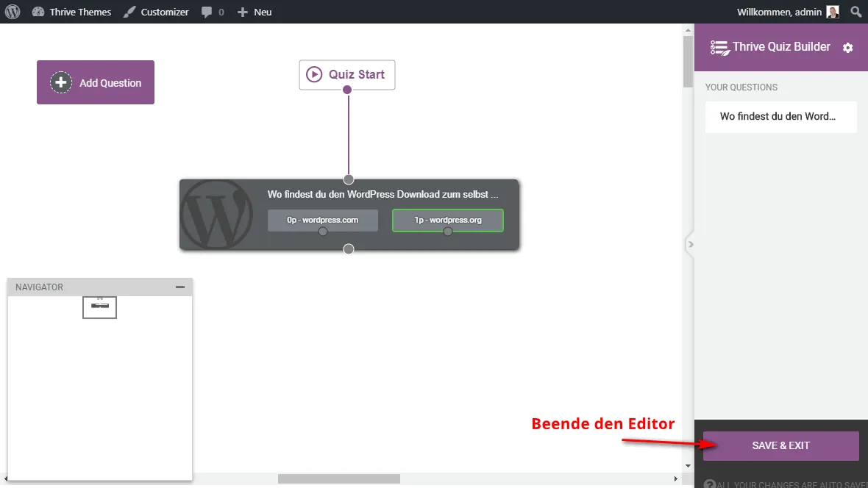Click connector under wordpress.org answer
The width and height of the screenshot is (868, 488).
[448, 232]
